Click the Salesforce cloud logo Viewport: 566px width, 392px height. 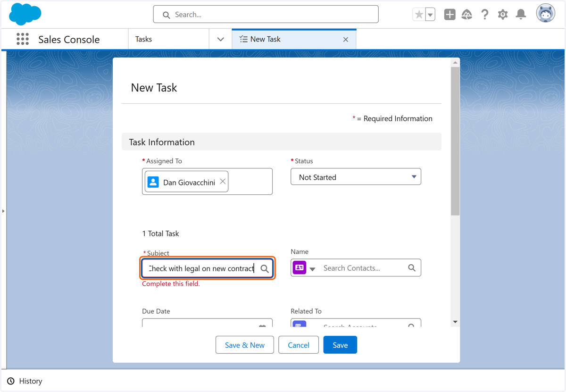[25, 14]
